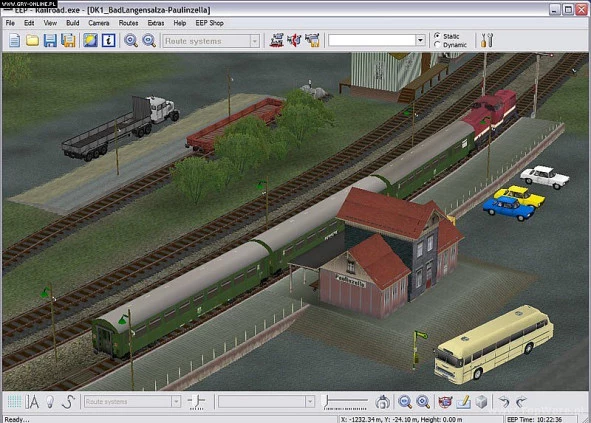Click the blue info 'i' icon
The height and width of the screenshot is (423, 591).
(x=109, y=40)
